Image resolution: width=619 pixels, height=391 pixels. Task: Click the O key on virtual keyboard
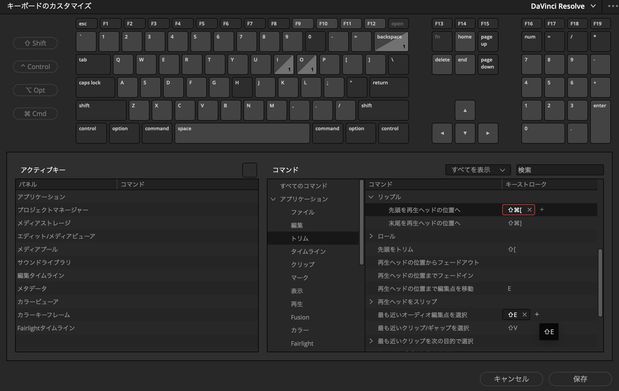307,64
